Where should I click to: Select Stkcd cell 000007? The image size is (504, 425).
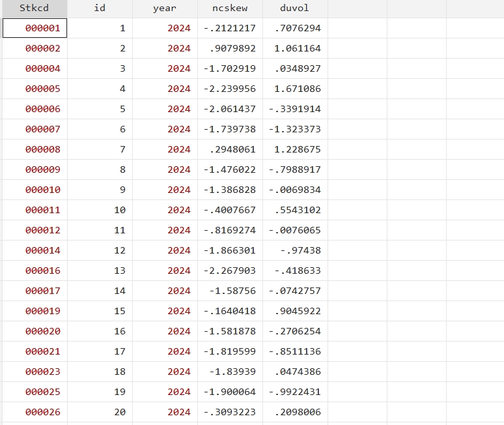point(35,129)
